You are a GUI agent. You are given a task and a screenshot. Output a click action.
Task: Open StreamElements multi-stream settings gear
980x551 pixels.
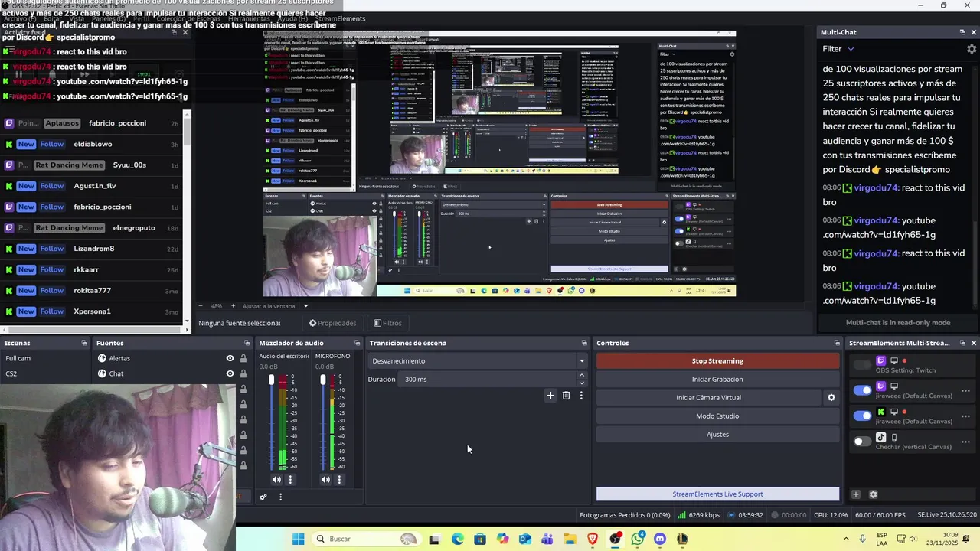tap(873, 494)
